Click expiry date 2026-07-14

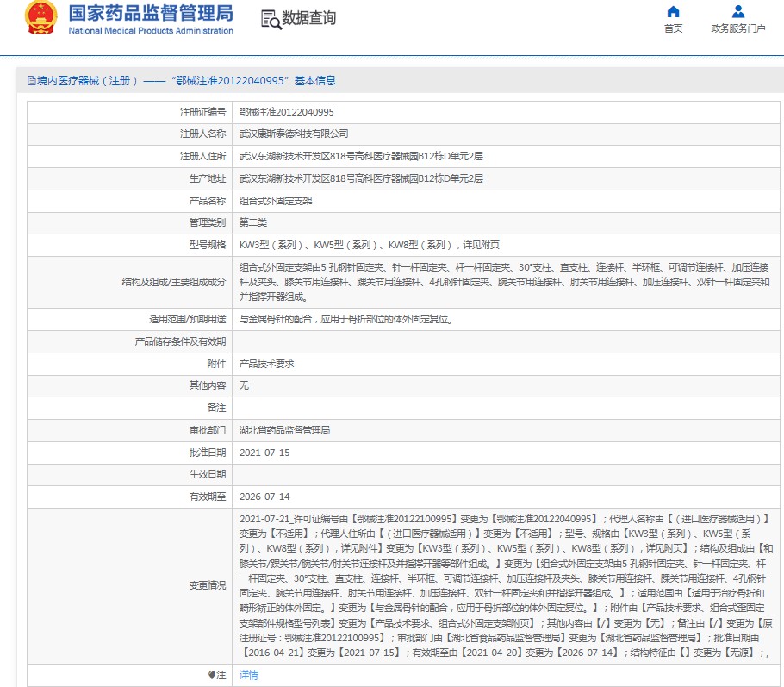click(x=264, y=497)
